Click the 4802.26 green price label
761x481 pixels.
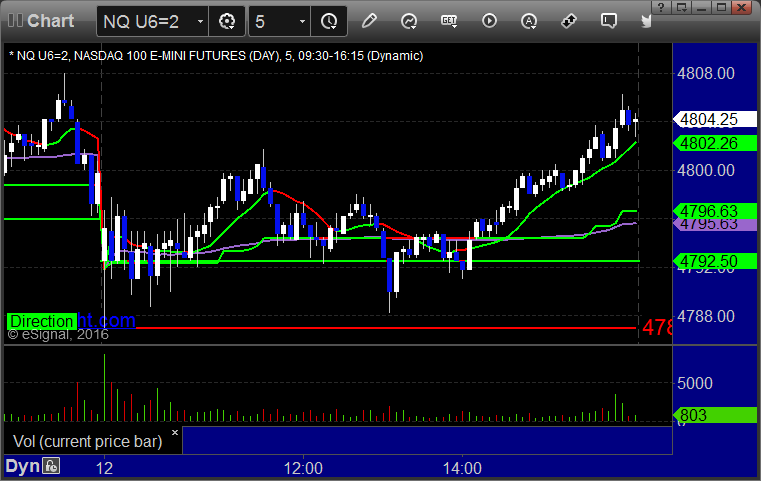coord(714,143)
